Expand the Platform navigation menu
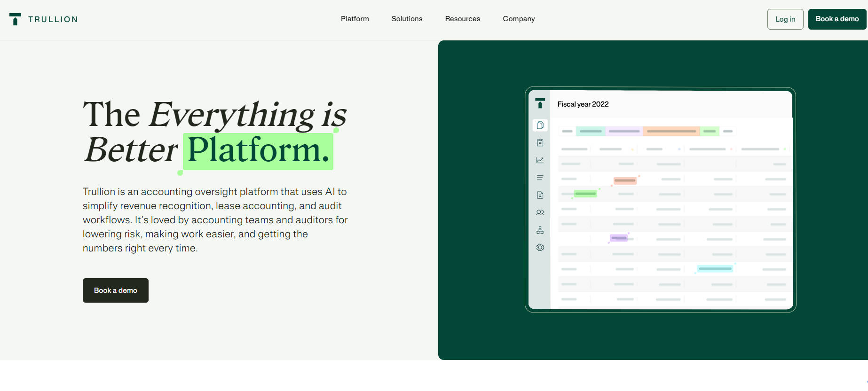Image resolution: width=868 pixels, height=391 pixels. pyautogui.click(x=355, y=19)
